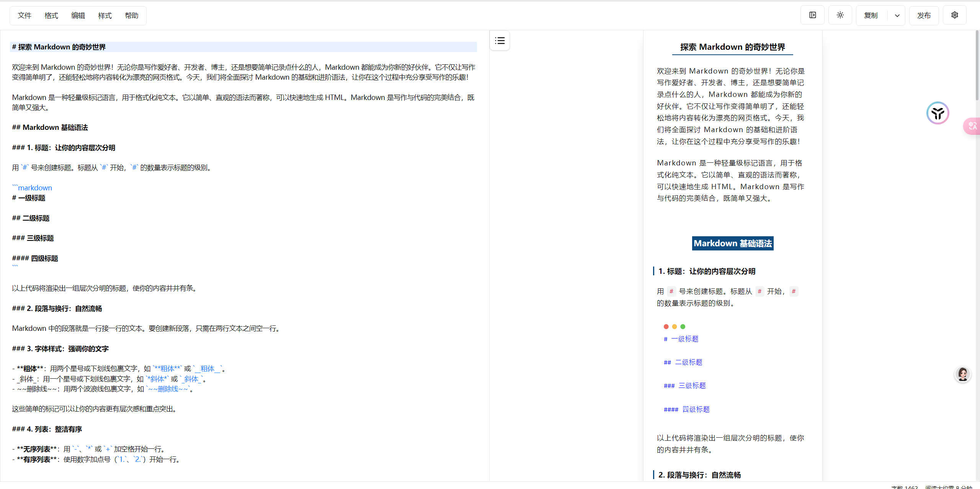Screen dimensions: 980x489
Task: Click the 复制 button
Action: click(871, 16)
